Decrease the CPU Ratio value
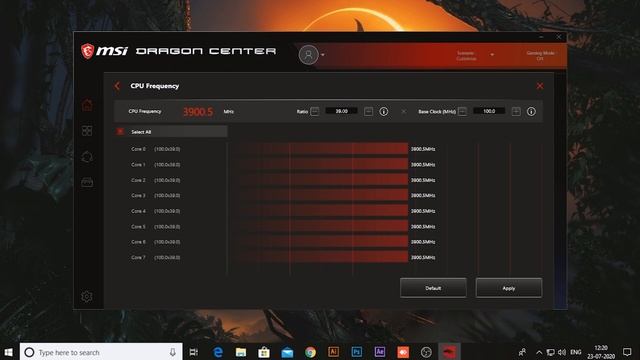640x360 pixels. click(x=315, y=111)
